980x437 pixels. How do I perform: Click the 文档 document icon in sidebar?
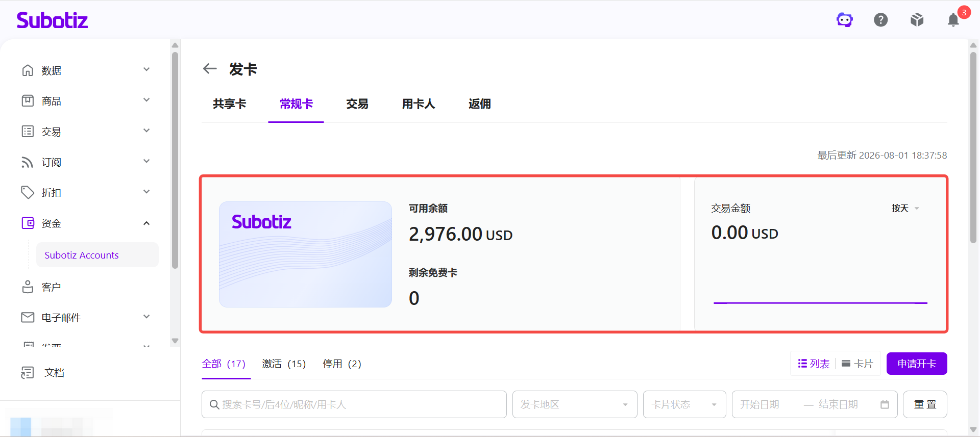[x=28, y=373]
